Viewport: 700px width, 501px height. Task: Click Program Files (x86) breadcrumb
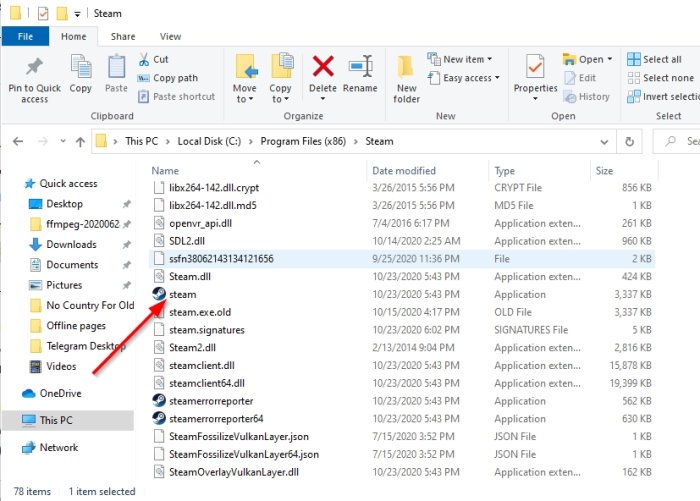[303, 142]
